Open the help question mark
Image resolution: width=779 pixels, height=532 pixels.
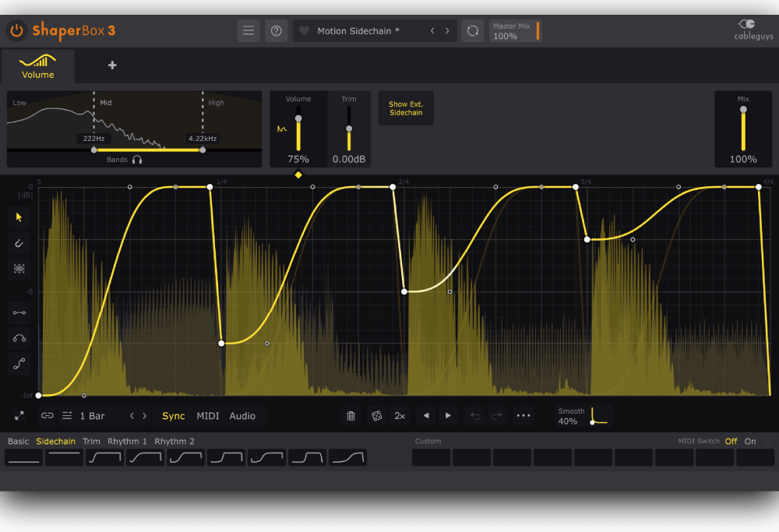[x=277, y=31]
